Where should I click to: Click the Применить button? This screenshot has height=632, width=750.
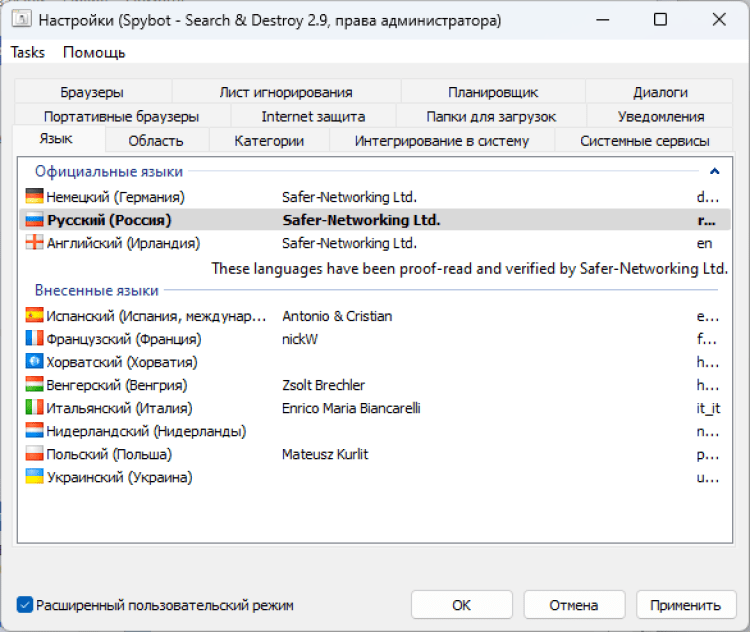(685, 604)
